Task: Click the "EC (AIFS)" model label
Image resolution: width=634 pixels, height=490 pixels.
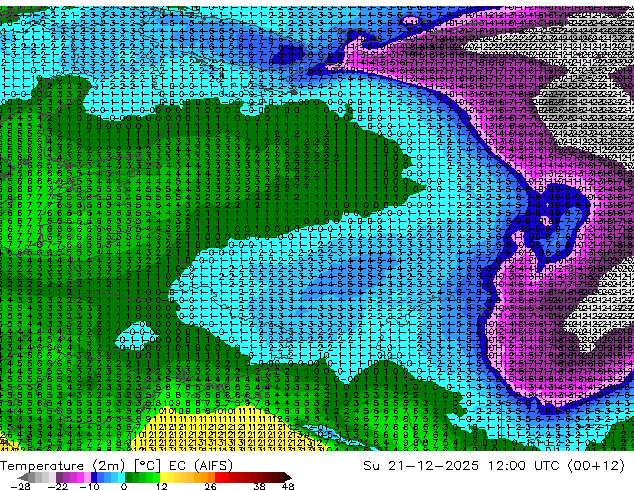Action: [x=201, y=466]
